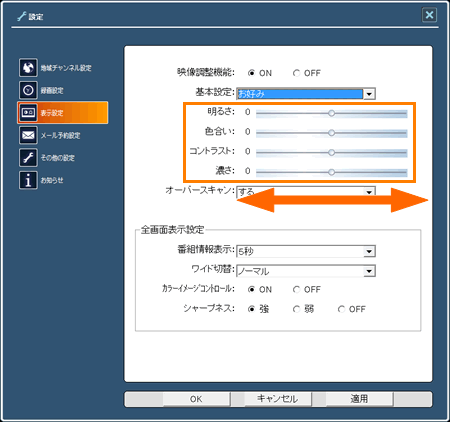Choose シャープネス 弱 option
450x422 pixels.
coord(296,309)
